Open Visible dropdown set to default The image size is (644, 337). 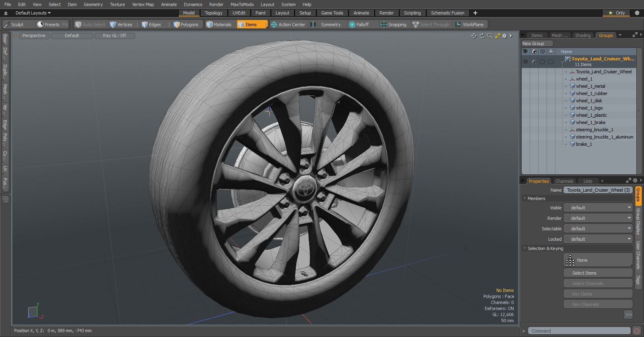(598, 208)
